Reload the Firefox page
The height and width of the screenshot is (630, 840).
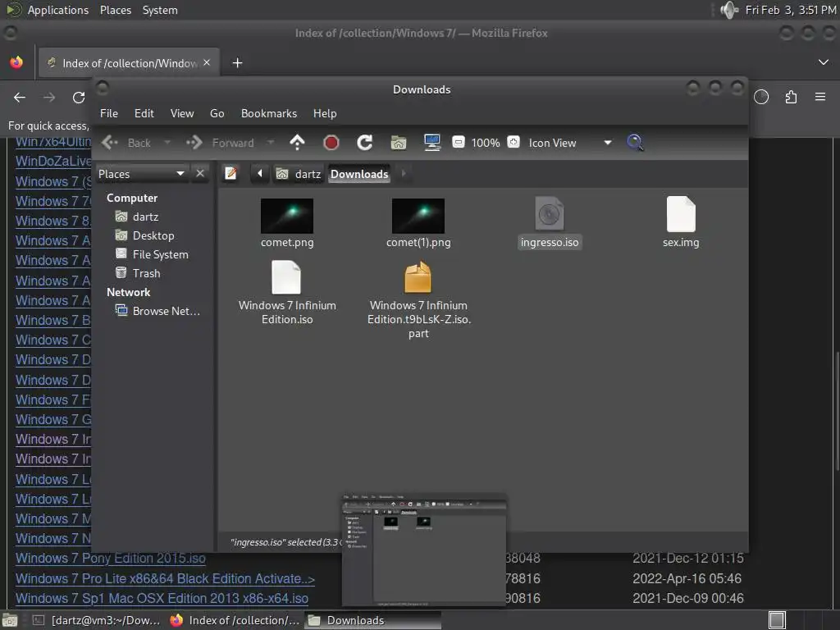79,98
